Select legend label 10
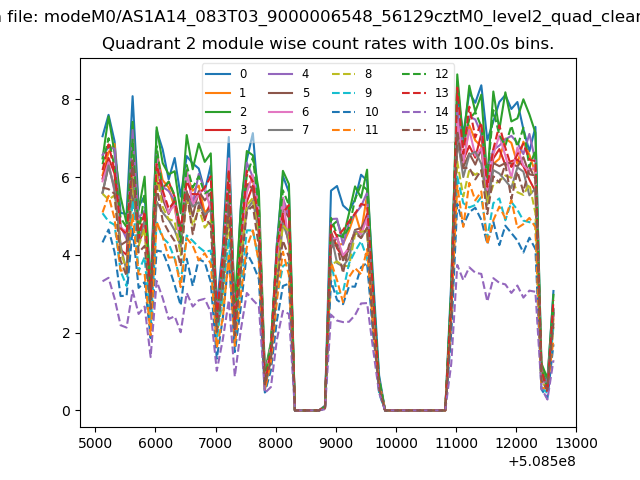Image resolution: width=640 pixels, height=480 pixels. click(371, 111)
